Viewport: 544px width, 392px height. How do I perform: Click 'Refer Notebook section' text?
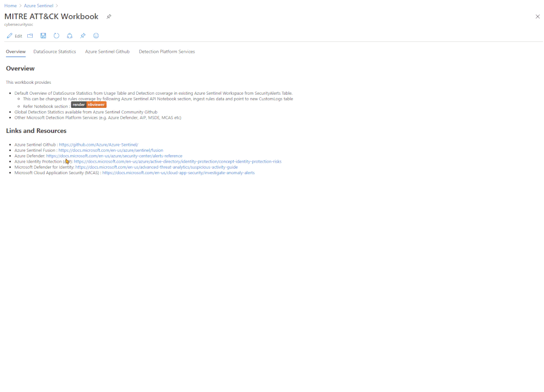pos(45,106)
